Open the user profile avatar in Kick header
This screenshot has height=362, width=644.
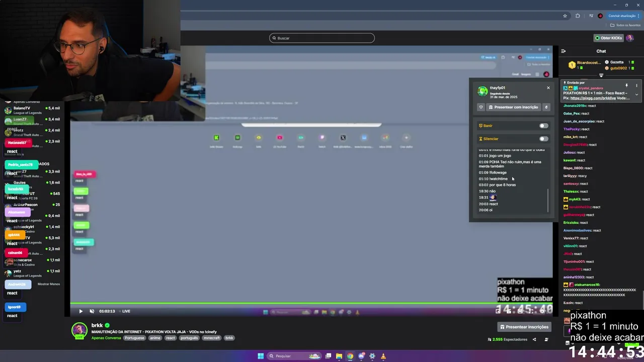tap(630, 38)
